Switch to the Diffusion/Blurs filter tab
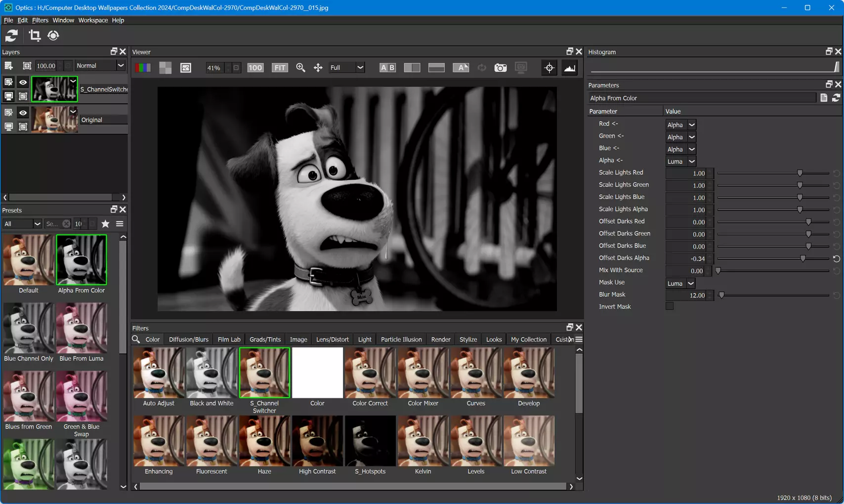 (x=189, y=339)
